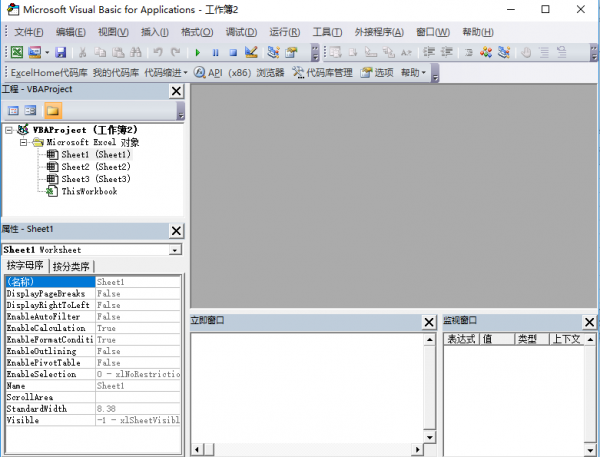Screen dimensions: 600x457
Task: Click the View Microsoft Excel icon
Action: [x=17, y=52]
